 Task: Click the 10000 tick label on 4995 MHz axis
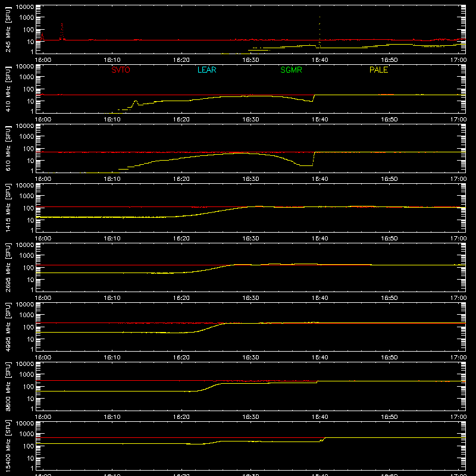click(24, 305)
